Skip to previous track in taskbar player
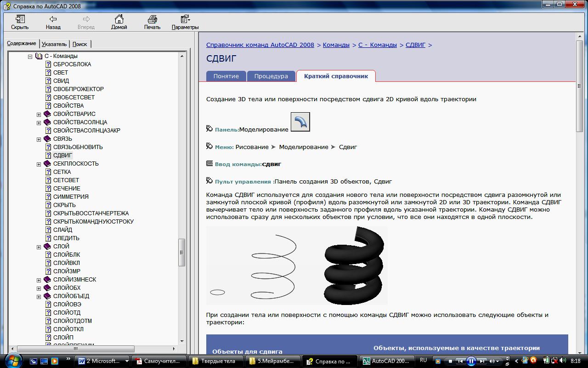Image resolution: width=588 pixels, height=368 pixels. (x=460, y=361)
